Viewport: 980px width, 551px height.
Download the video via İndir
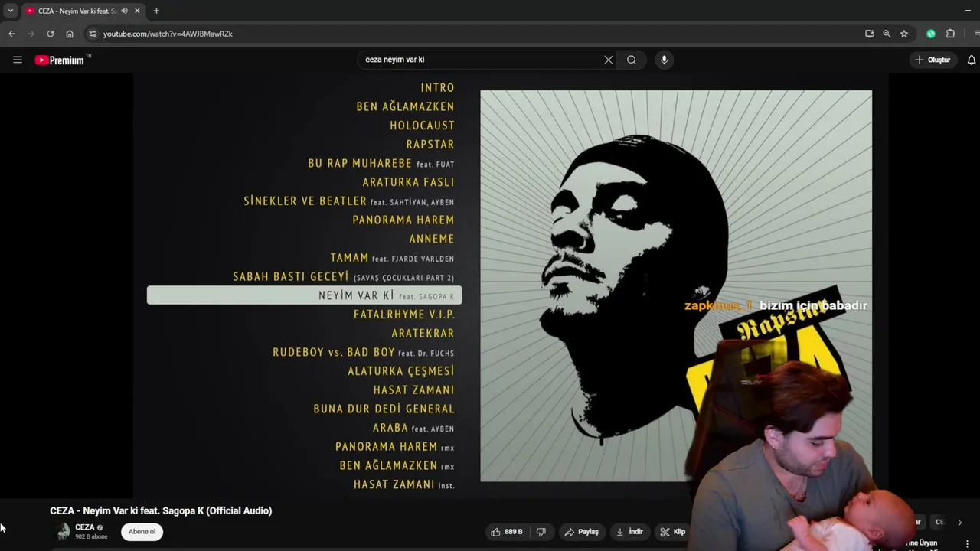(x=629, y=532)
